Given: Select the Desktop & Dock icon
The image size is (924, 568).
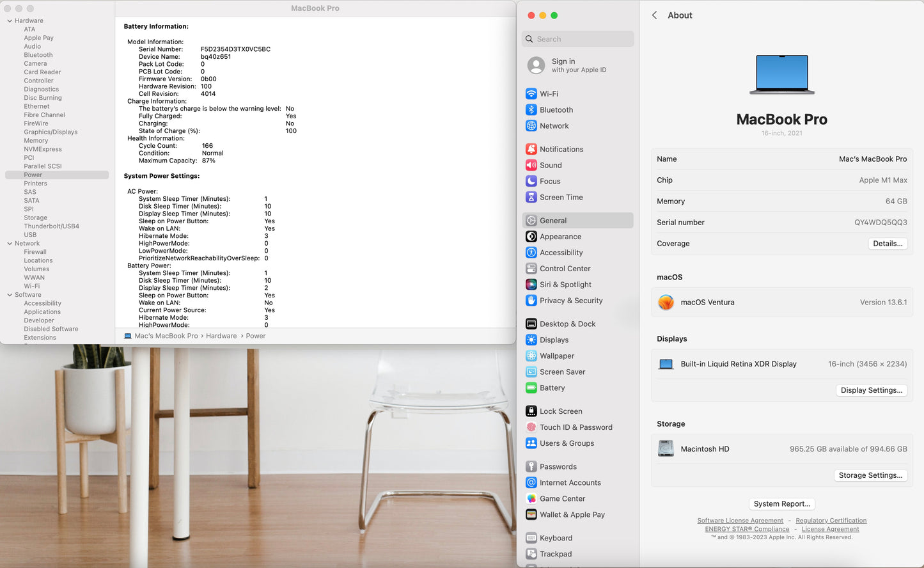Looking at the screenshot, I should click(531, 324).
